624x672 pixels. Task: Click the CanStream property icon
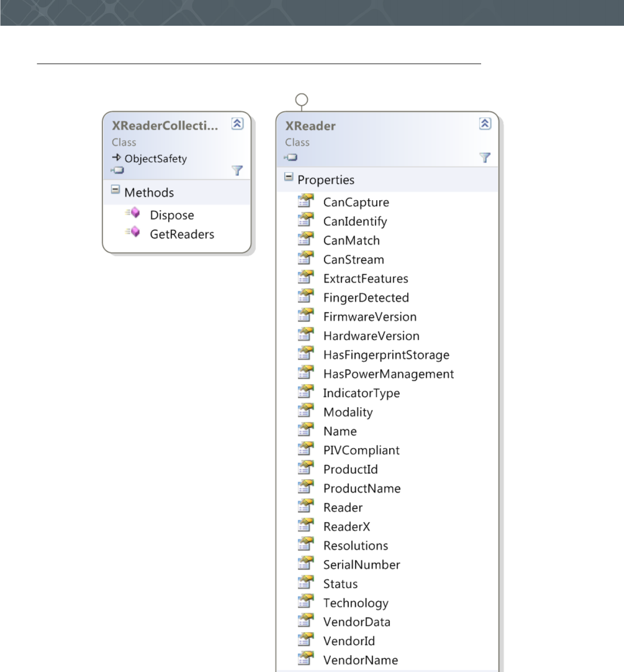pos(306,258)
